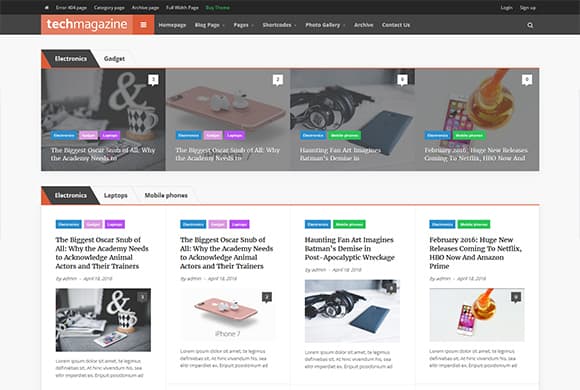Screen dimensions: 580x390
Task: Click the home icon in top bar
Action: tap(46, 7)
